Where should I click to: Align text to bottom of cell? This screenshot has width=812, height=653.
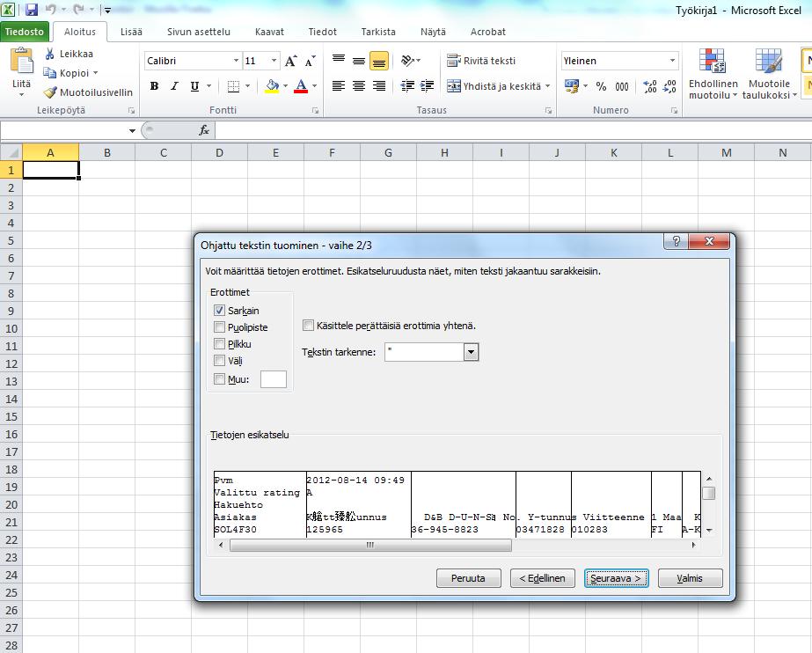tap(379, 61)
